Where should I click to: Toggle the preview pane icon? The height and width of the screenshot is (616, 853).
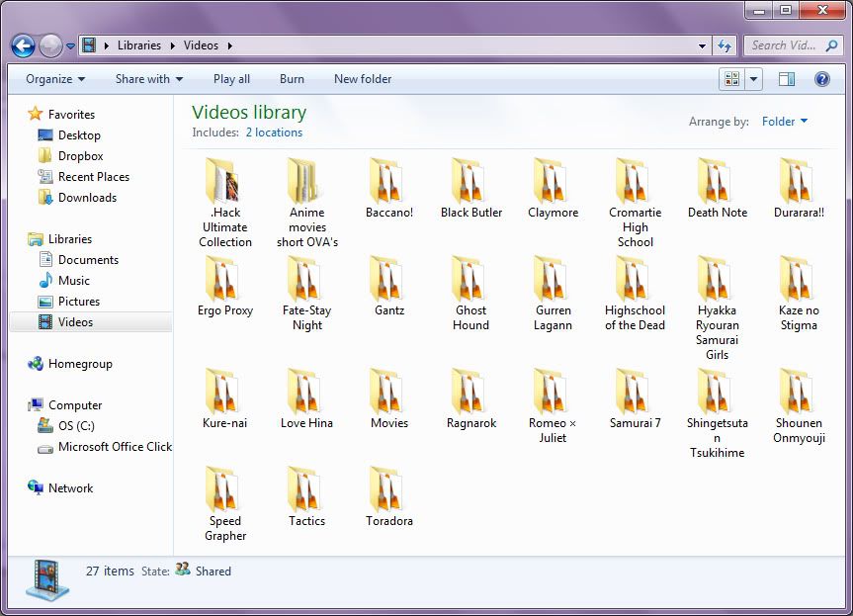point(786,79)
